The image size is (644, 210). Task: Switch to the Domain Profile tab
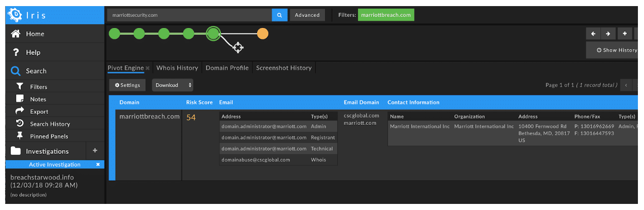[x=227, y=68]
